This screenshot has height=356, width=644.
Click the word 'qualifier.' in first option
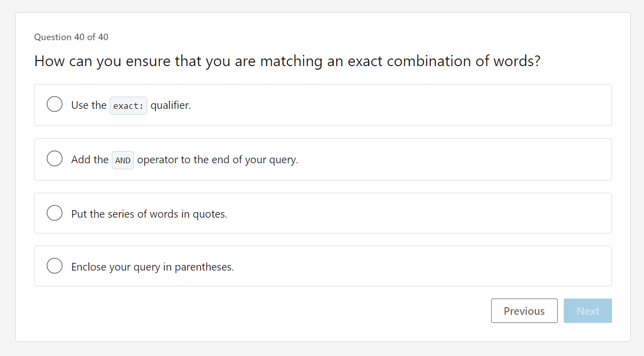click(x=171, y=105)
